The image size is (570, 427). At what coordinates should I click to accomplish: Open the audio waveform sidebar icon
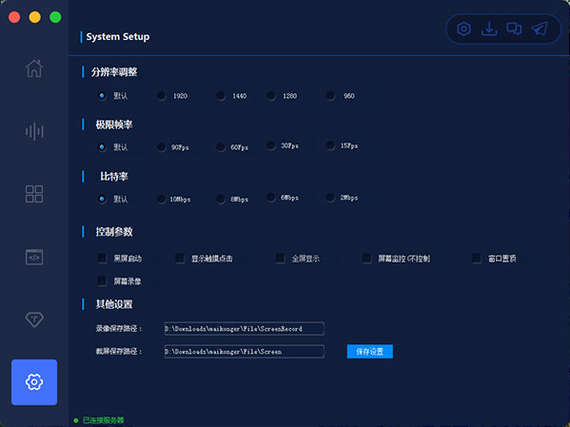[x=34, y=131]
